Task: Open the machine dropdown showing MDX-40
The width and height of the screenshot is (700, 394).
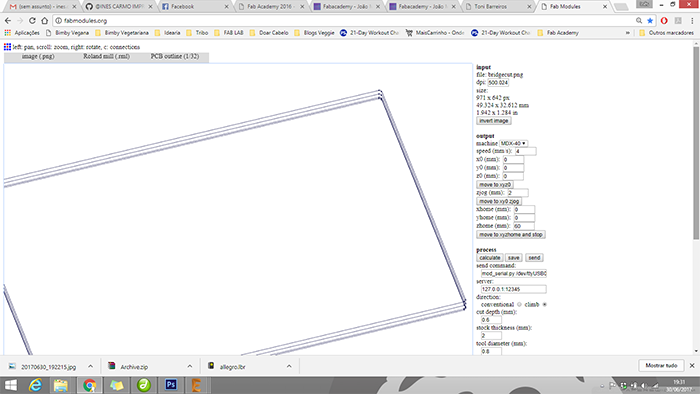Action: point(513,143)
